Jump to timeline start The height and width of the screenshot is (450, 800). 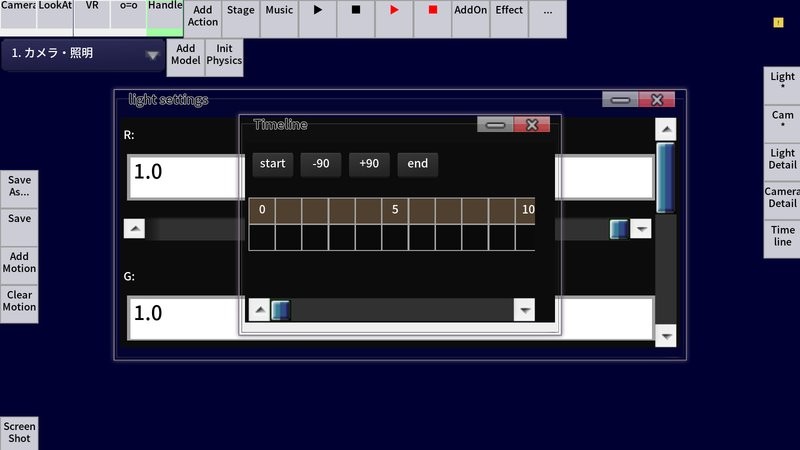272,164
